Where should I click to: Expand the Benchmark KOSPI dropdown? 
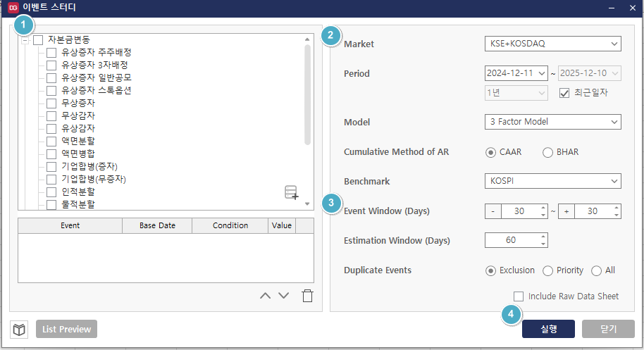coord(552,181)
